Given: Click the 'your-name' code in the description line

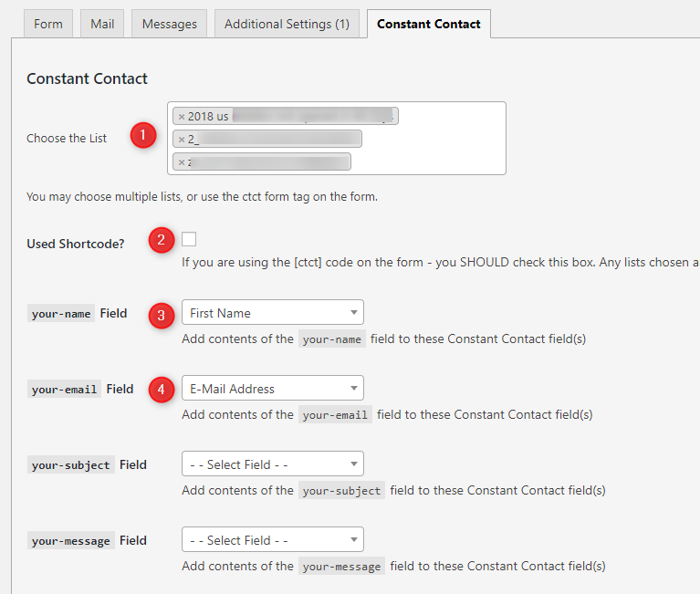Looking at the screenshot, I should 332,339.
